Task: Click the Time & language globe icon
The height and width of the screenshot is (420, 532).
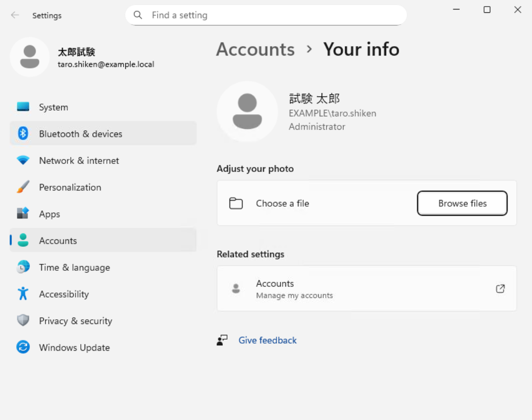Action: coord(23,267)
